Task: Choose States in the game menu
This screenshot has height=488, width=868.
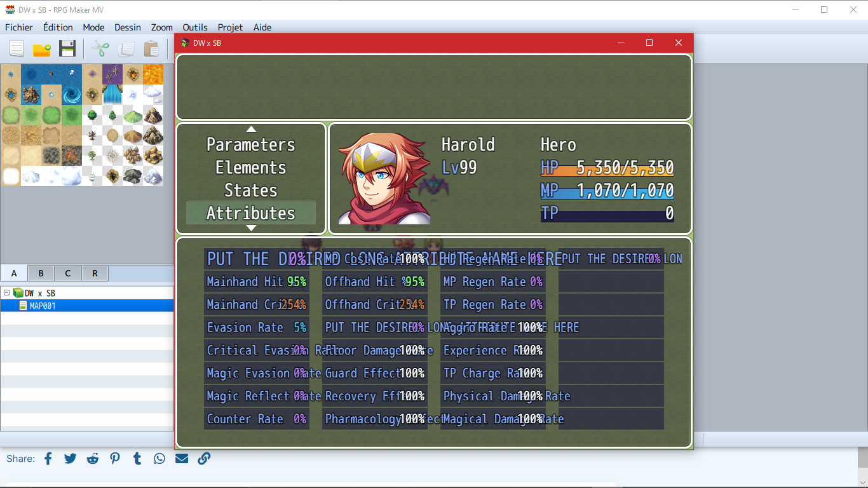Action: pyautogui.click(x=251, y=190)
